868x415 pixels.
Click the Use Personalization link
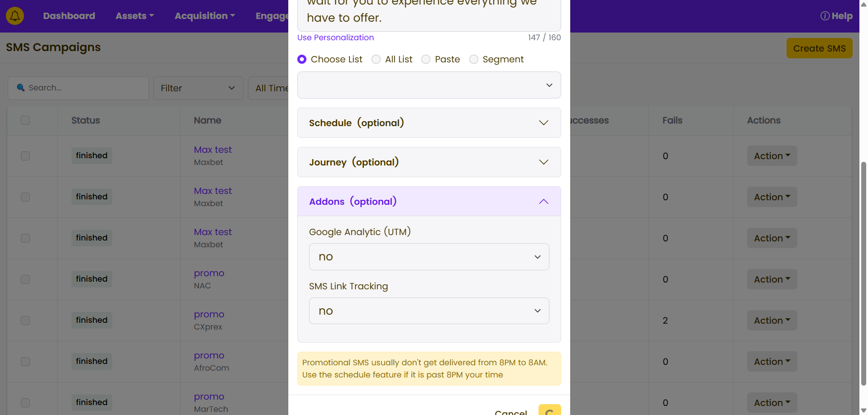click(335, 38)
